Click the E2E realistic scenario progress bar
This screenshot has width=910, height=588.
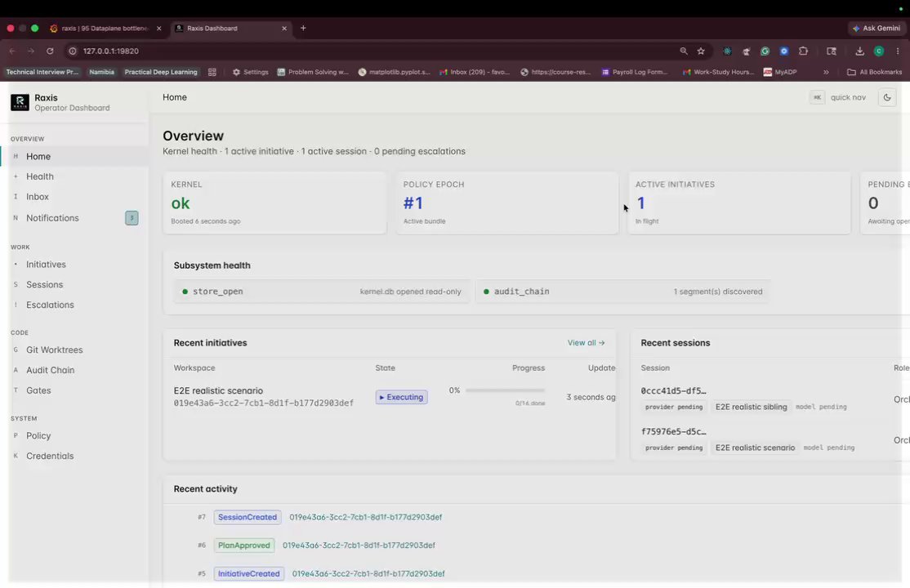coord(505,390)
